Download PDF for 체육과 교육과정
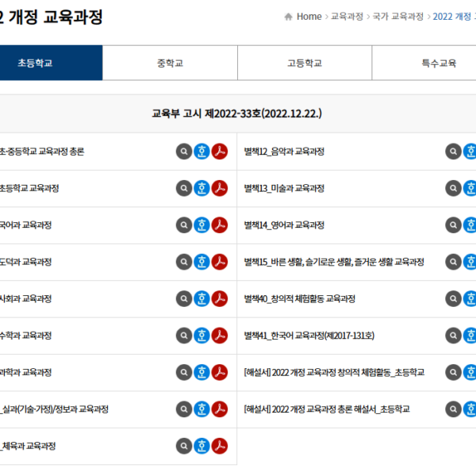This screenshot has width=476, height=476. tap(220, 446)
